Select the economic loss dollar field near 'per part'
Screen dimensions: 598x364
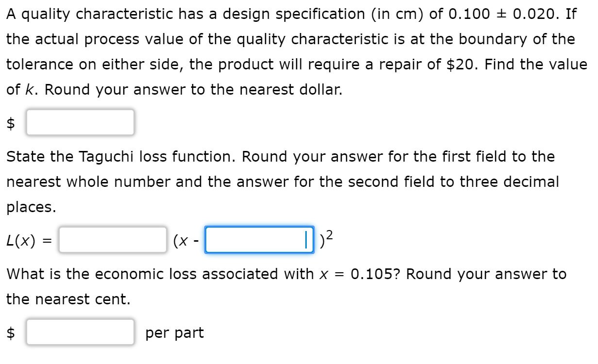point(80,332)
